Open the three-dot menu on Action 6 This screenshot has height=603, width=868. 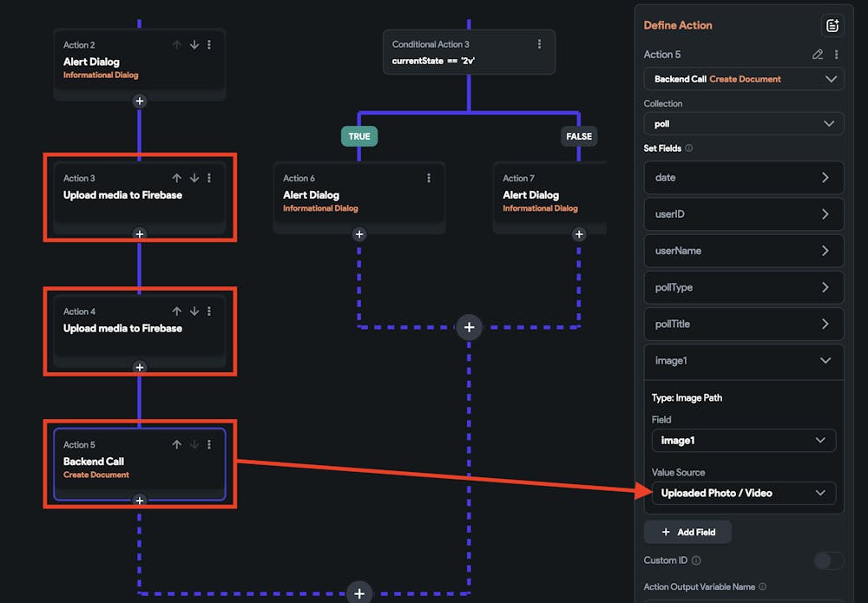pos(429,178)
